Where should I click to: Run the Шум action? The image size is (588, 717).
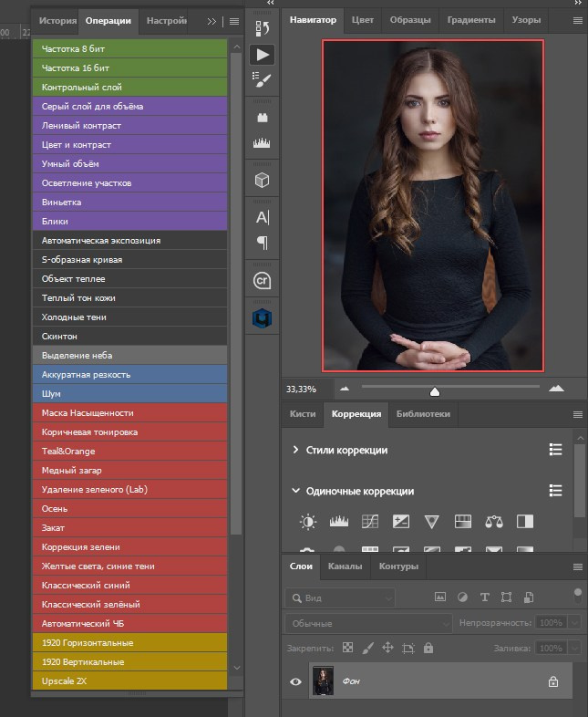[x=129, y=394]
